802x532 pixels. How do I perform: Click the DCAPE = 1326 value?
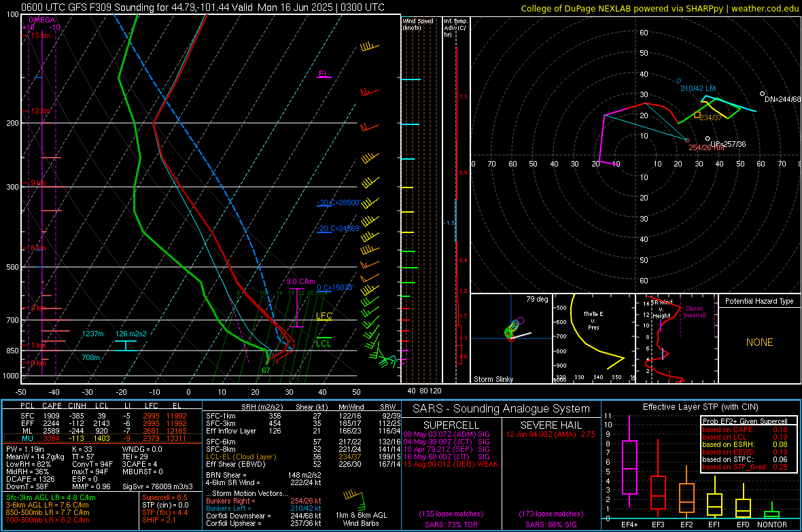pyautogui.click(x=30, y=479)
